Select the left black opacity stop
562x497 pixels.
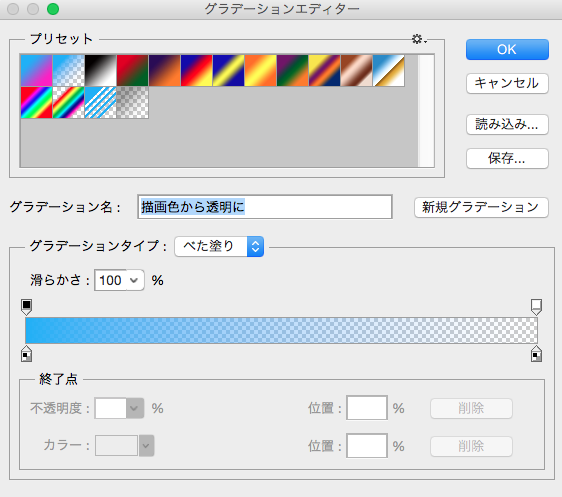coord(27,307)
